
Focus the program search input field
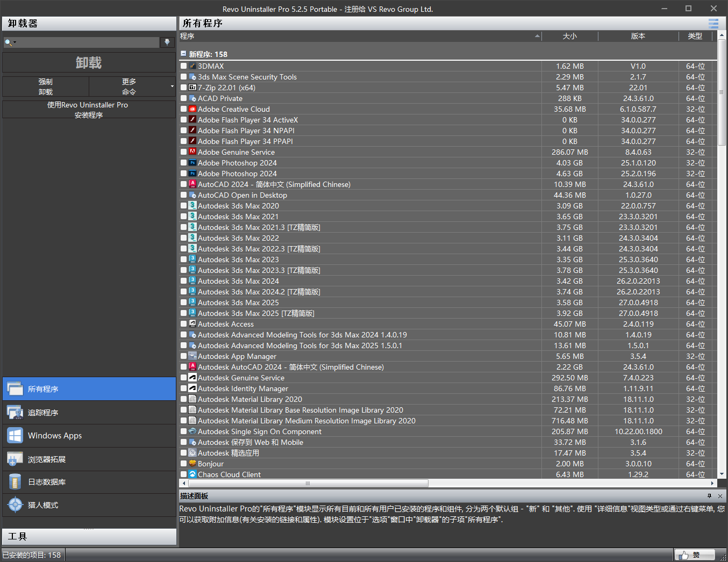tap(89, 42)
